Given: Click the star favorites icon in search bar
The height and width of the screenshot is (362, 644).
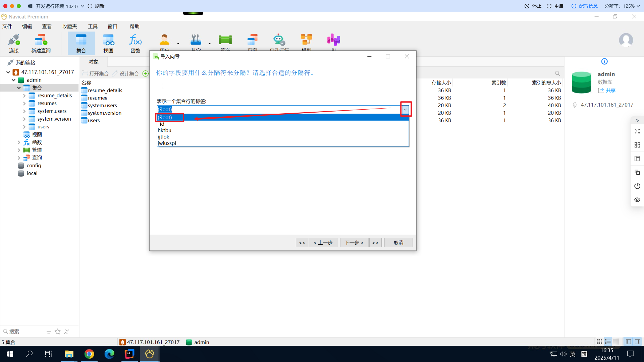Looking at the screenshot, I should coord(58,331).
